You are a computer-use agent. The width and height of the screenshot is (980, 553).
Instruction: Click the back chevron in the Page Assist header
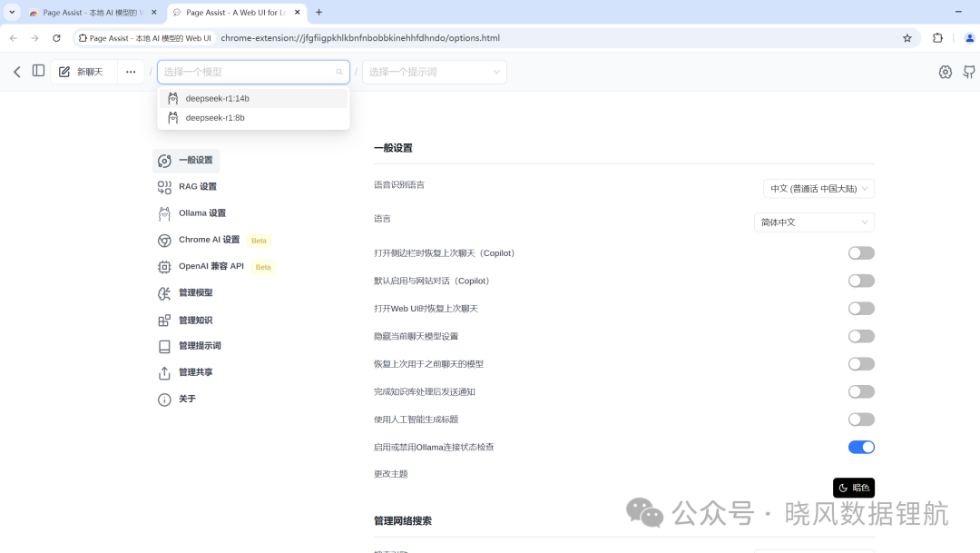click(x=17, y=72)
